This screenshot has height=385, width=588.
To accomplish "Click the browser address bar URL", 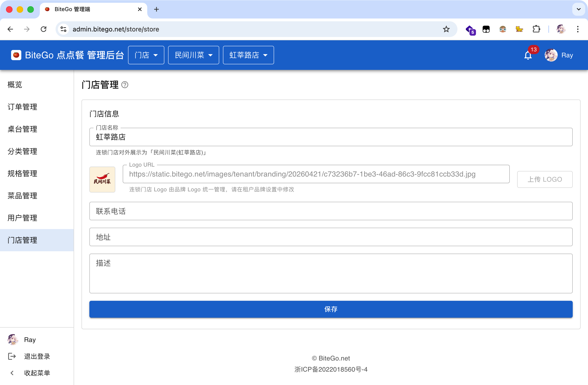I will click(x=116, y=29).
